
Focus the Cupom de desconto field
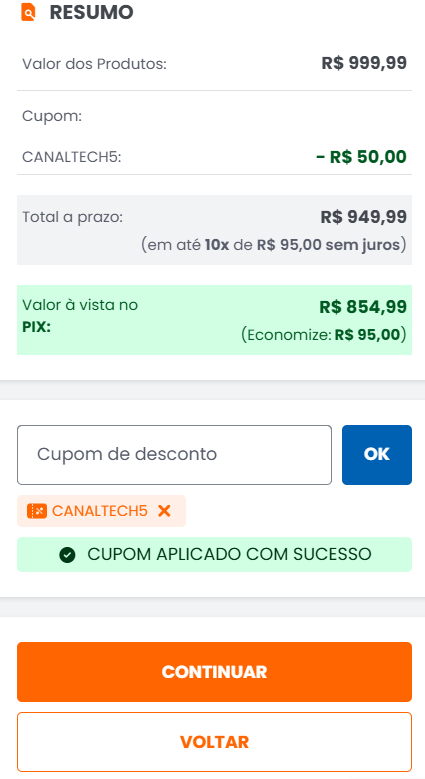click(174, 455)
